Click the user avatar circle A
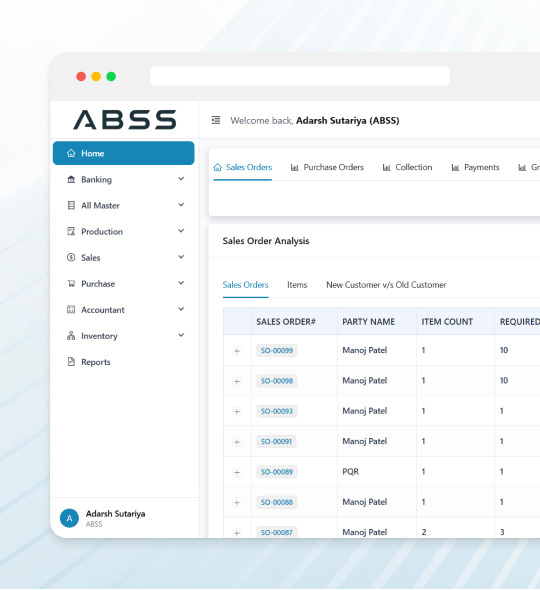Viewport: 540px width, 590px height. click(69, 518)
